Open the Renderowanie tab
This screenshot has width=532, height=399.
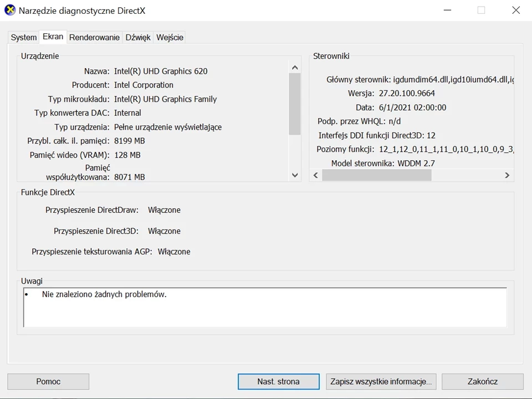point(94,37)
